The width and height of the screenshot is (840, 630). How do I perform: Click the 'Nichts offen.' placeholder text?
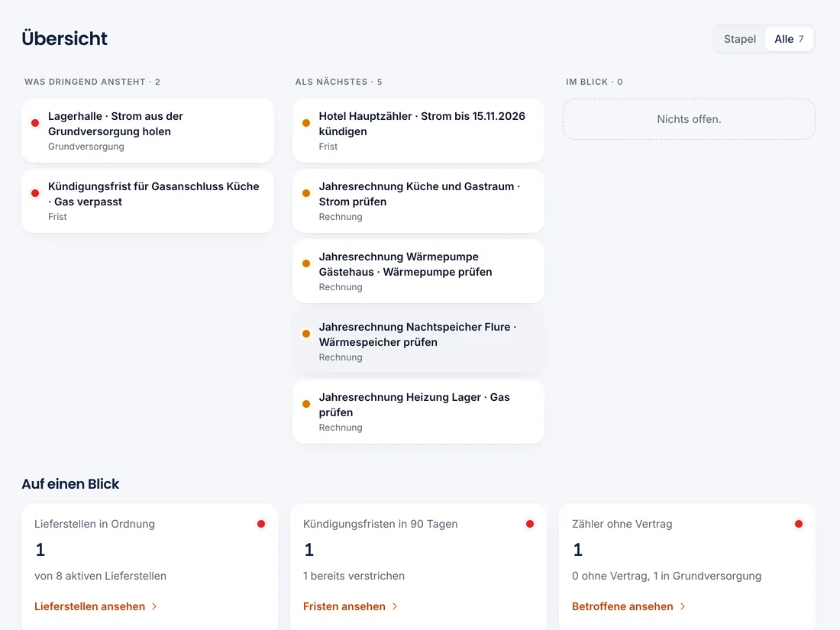pos(689,119)
